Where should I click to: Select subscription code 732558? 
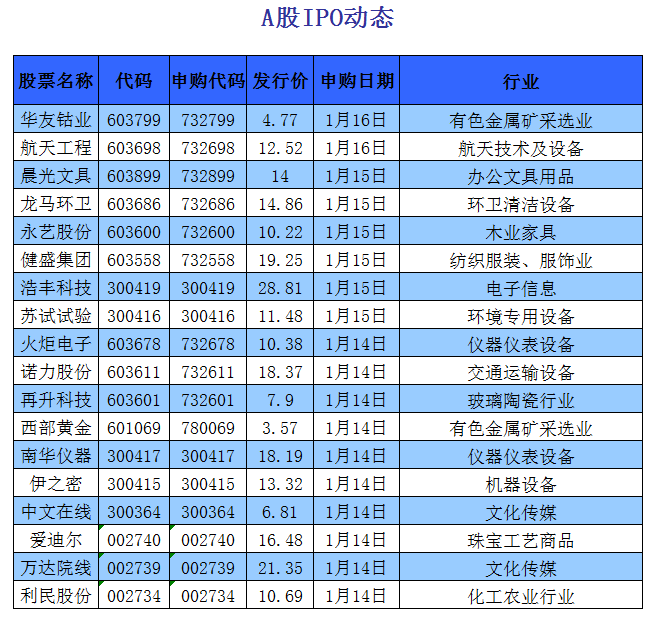point(208,260)
